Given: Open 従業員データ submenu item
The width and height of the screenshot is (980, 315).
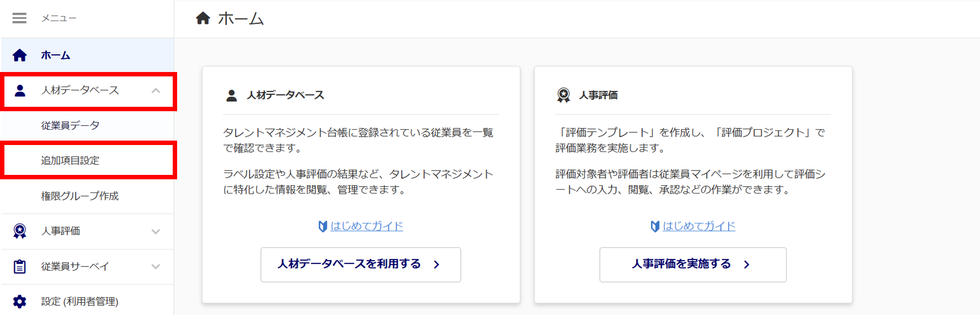Looking at the screenshot, I should tap(70, 126).
